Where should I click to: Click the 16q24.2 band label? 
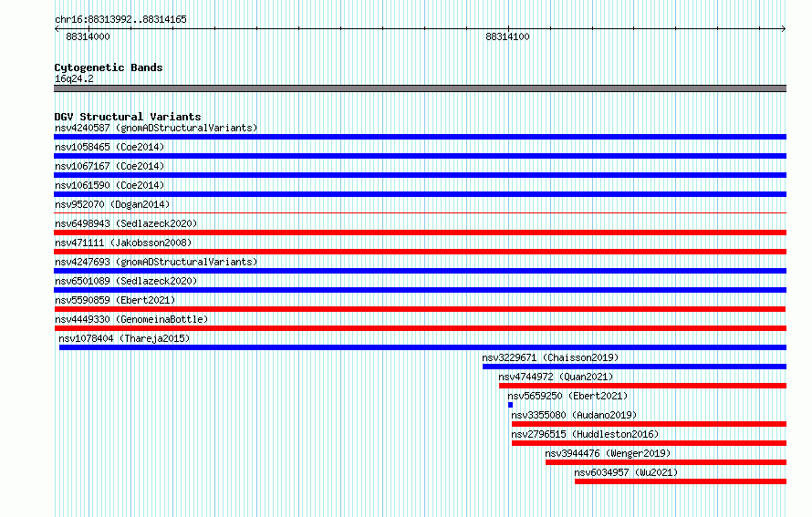(74, 78)
